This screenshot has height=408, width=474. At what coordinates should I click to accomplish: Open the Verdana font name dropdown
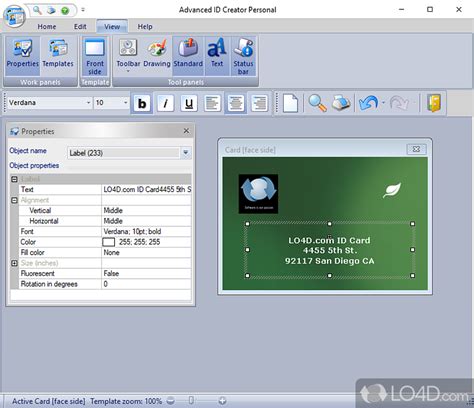click(88, 103)
